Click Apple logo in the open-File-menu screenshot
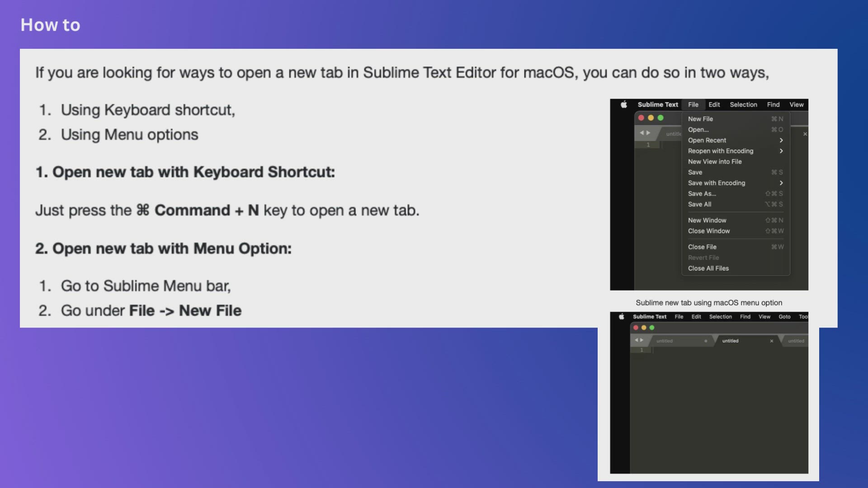 click(x=624, y=104)
